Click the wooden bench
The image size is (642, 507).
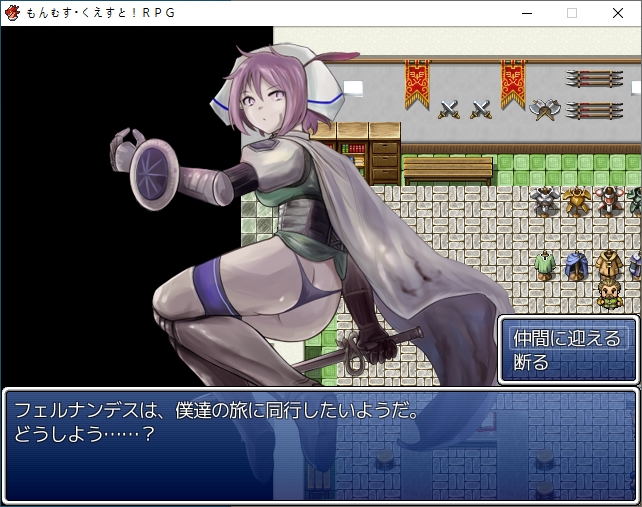(x=448, y=171)
